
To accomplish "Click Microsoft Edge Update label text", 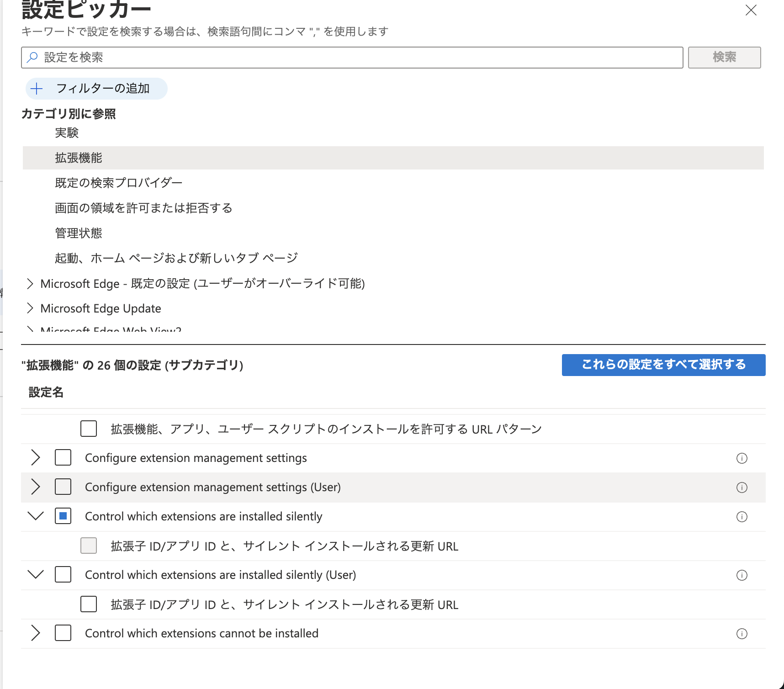I will coord(101,308).
